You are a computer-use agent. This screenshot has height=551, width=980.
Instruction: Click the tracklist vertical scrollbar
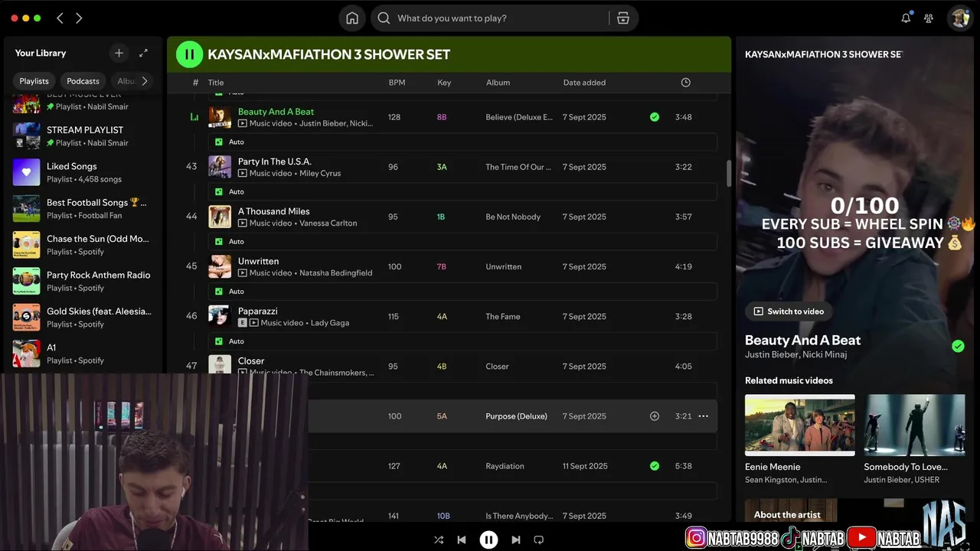[728, 173]
